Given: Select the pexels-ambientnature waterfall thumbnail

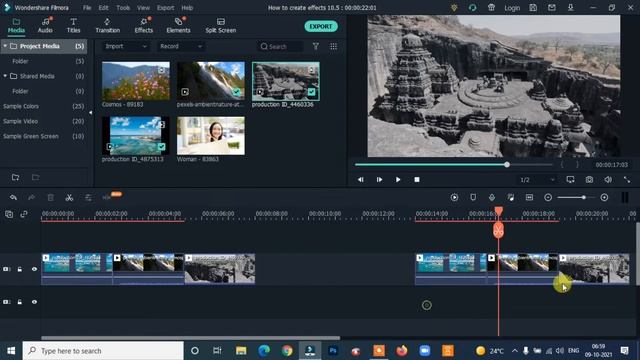Looking at the screenshot, I should click(211, 81).
